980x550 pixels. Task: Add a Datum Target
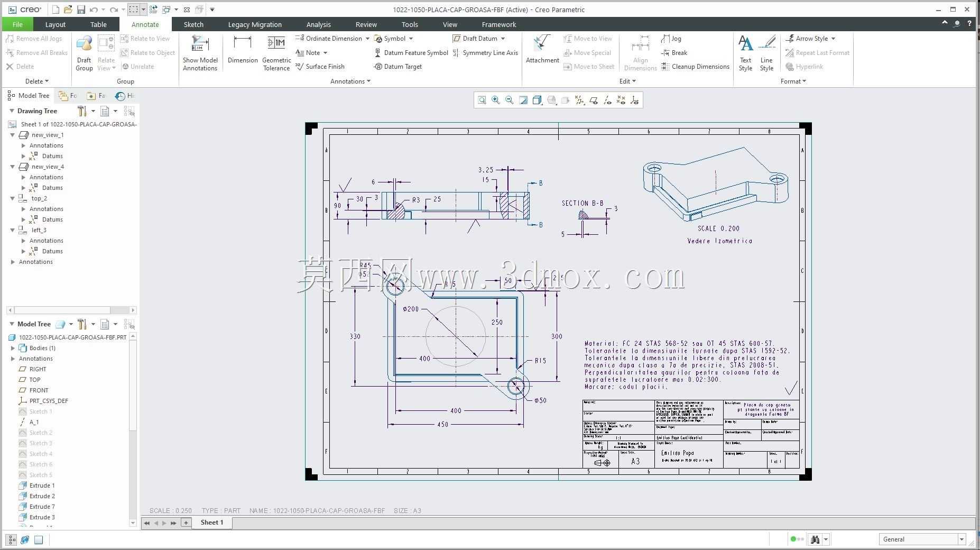398,67
